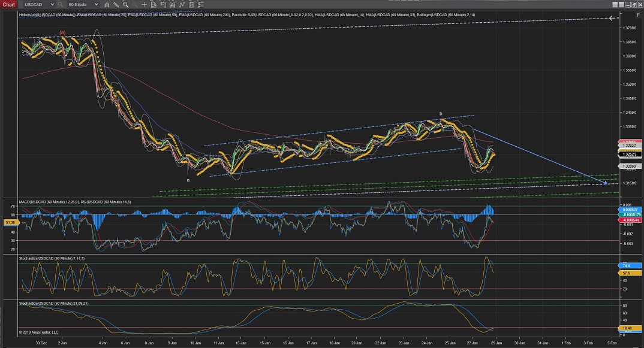This screenshot has width=644, height=348.
Task: Select the white 'a' wave label
Action: 188,180
